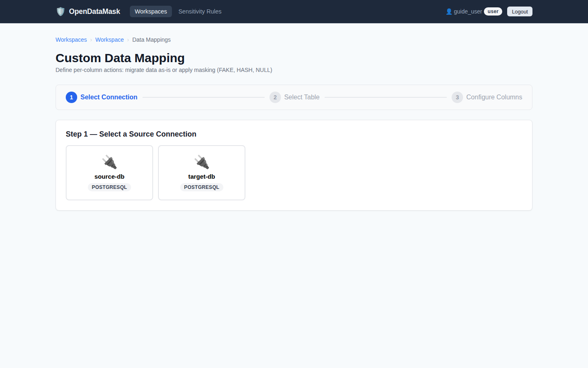Click the Configure Columns step label

(x=494, y=97)
